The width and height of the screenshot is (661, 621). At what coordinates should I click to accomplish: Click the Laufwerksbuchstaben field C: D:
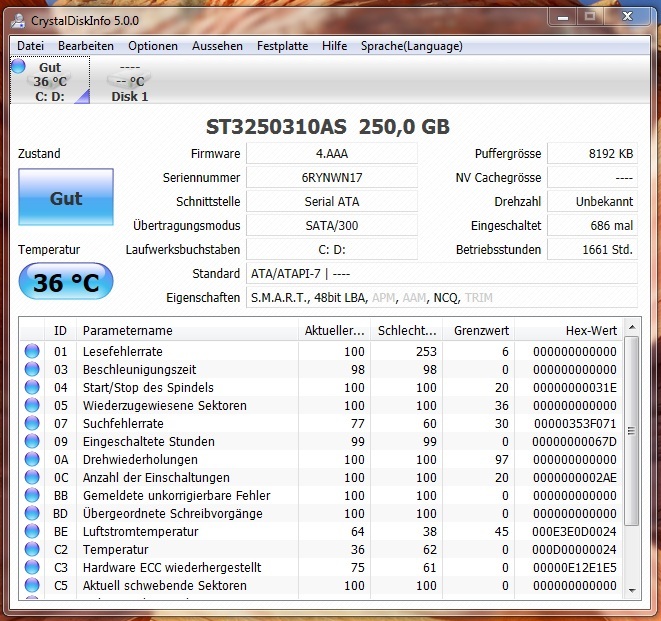coord(332,250)
